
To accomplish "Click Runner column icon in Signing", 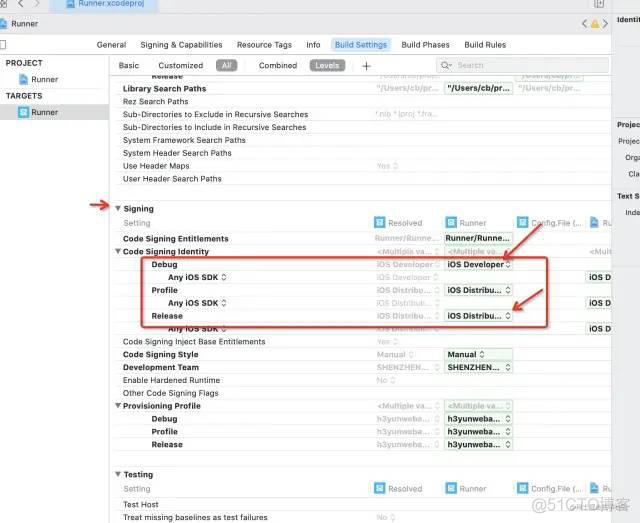I will (x=451, y=223).
